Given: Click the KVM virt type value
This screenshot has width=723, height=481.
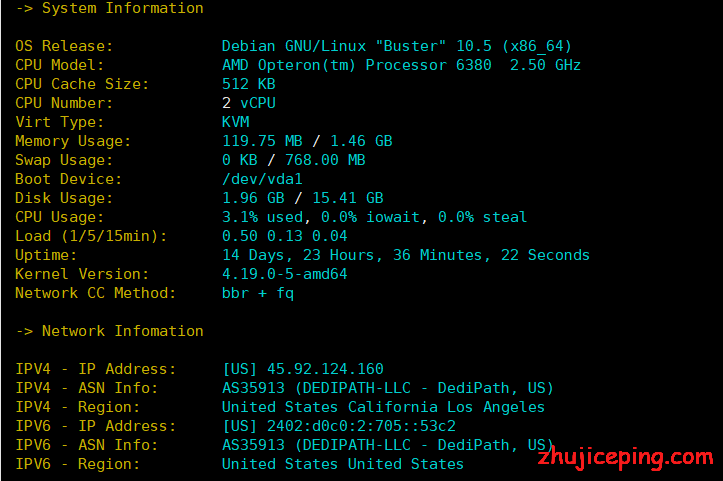Looking at the screenshot, I should coord(236,122).
